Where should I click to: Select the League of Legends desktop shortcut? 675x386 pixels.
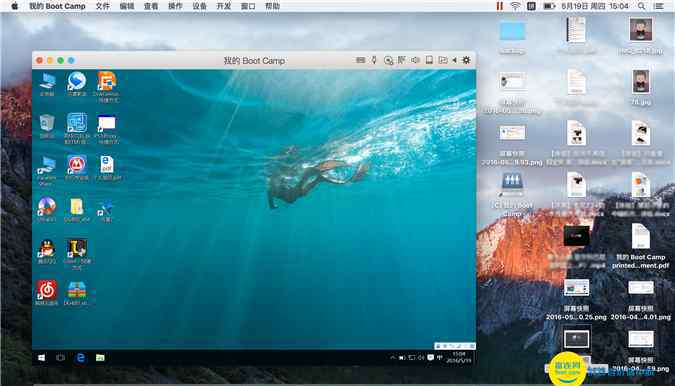[x=77, y=254]
